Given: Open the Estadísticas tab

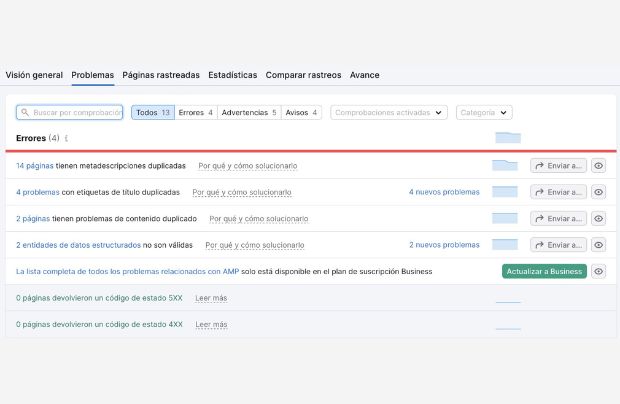Looking at the screenshot, I should (x=232, y=75).
